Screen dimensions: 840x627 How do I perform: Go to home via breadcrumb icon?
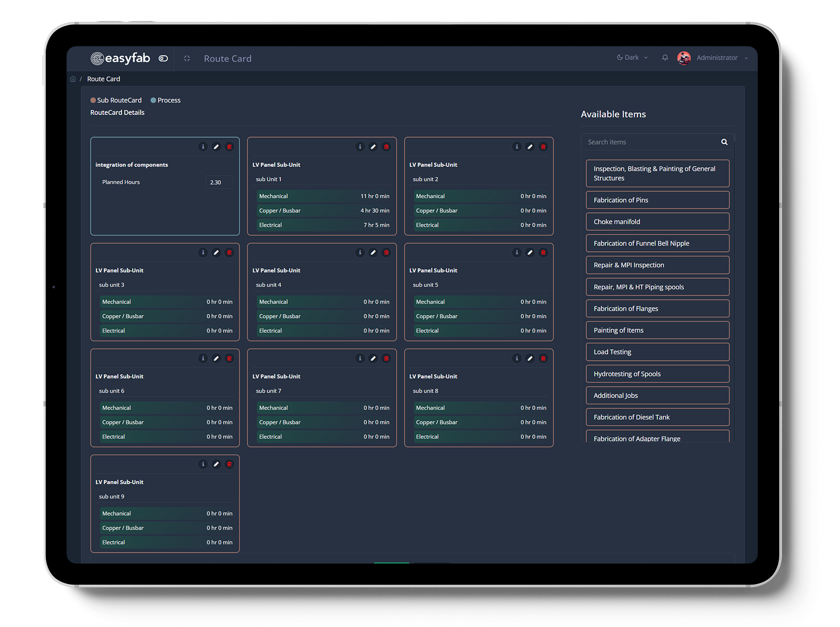tap(73, 79)
